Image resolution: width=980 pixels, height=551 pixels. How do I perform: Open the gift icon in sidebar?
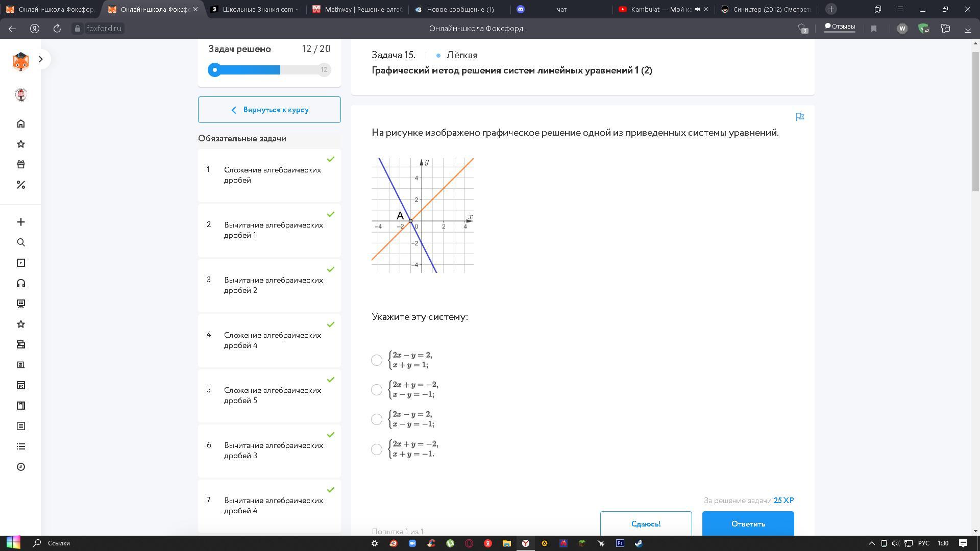pyautogui.click(x=21, y=164)
